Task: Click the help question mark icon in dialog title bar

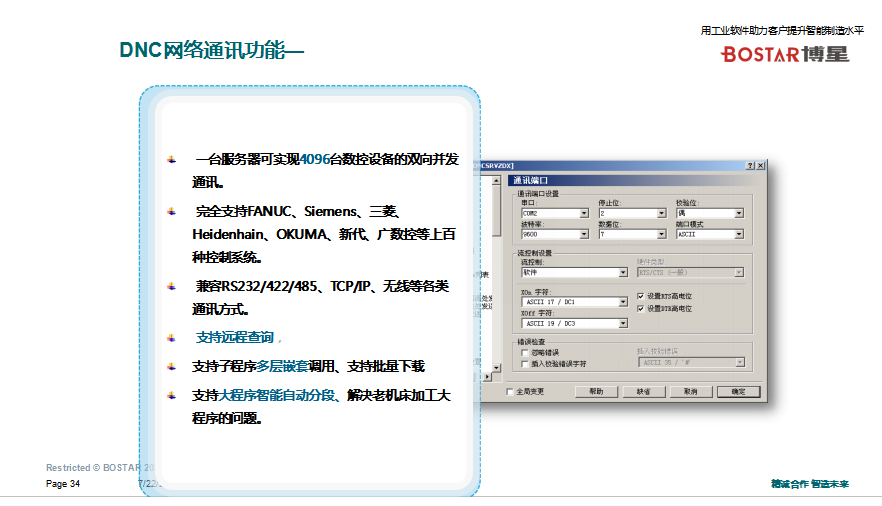Action: tap(750, 166)
